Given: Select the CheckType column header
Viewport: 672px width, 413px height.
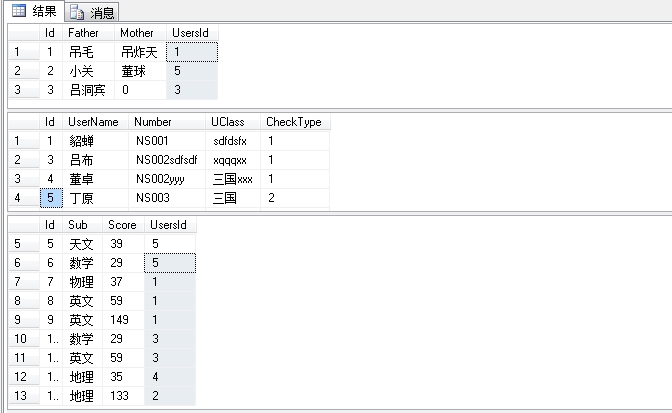Looking at the screenshot, I should (295, 122).
